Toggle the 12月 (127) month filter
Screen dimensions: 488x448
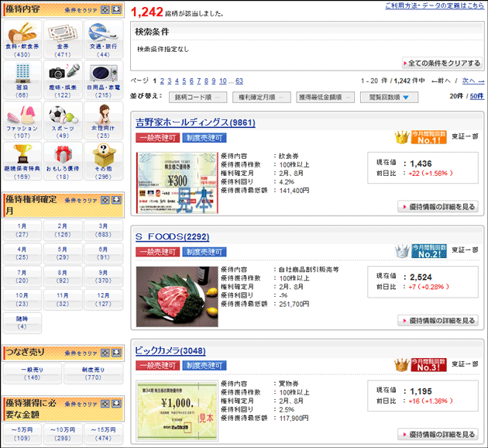(103, 299)
